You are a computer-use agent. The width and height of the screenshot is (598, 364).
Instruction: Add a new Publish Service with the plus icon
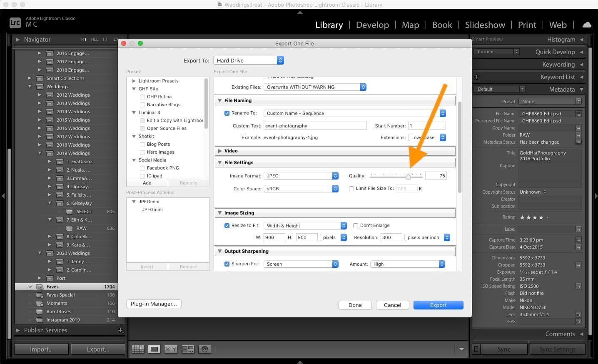[x=120, y=330]
